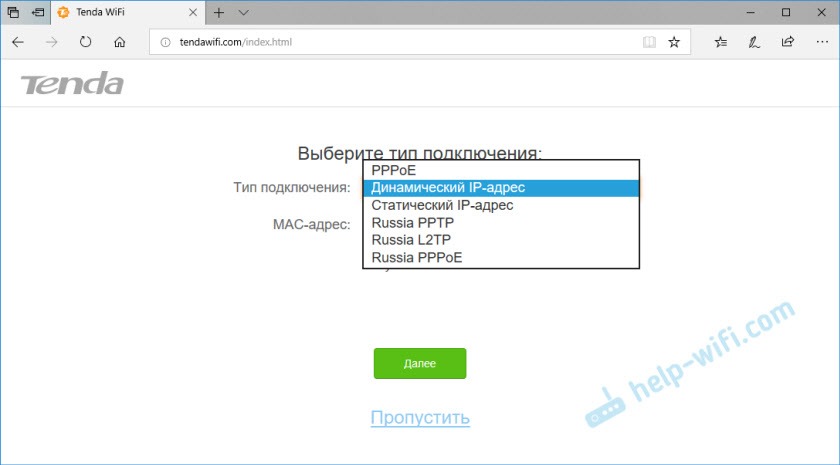Add page to favorites star icon
840x465 pixels.
[x=675, y=43]
